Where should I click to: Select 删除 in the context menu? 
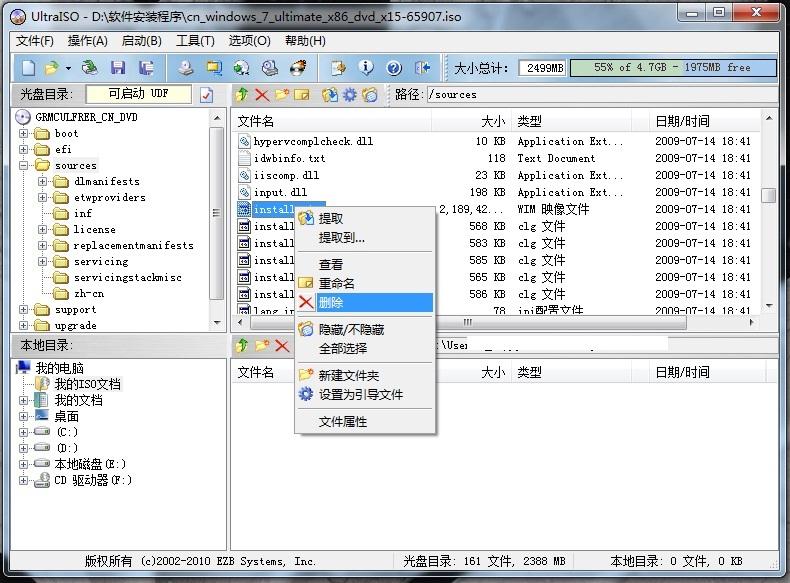tap(365, 302)
